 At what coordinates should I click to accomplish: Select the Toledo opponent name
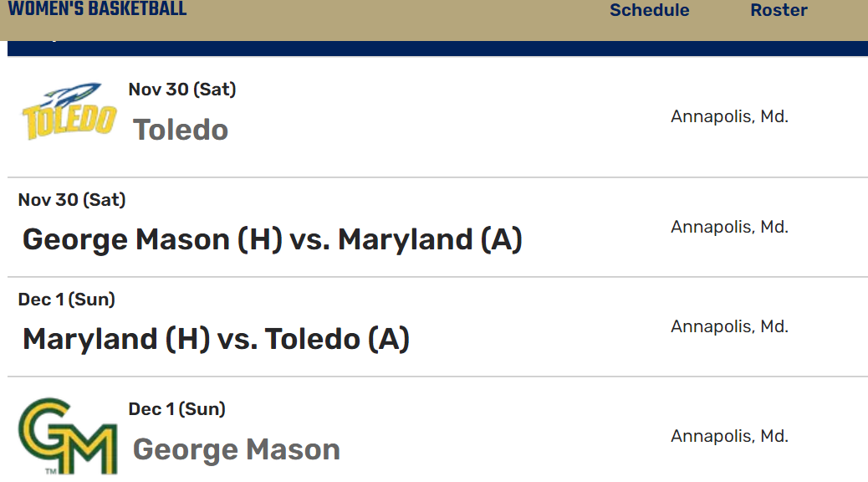[181, 130]
